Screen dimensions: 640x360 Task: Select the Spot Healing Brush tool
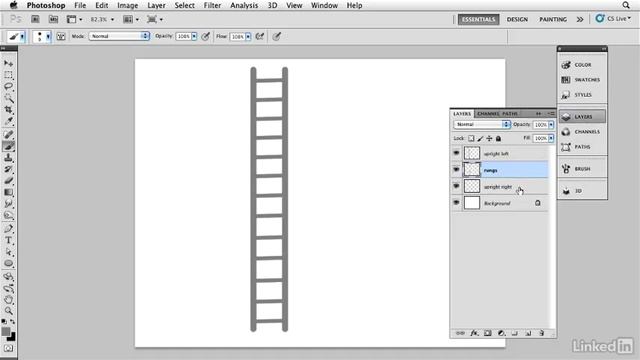(x=8, y=134)
